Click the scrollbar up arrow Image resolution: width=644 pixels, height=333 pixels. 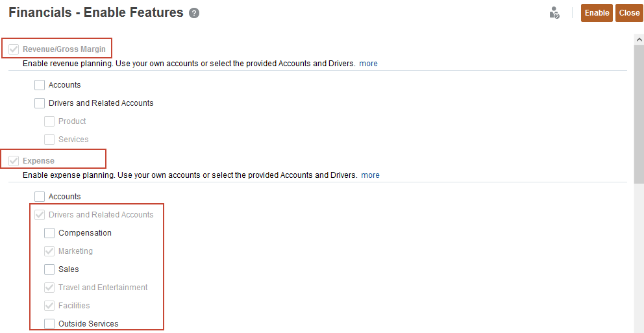pyautogui.click(x=639, y=40)
